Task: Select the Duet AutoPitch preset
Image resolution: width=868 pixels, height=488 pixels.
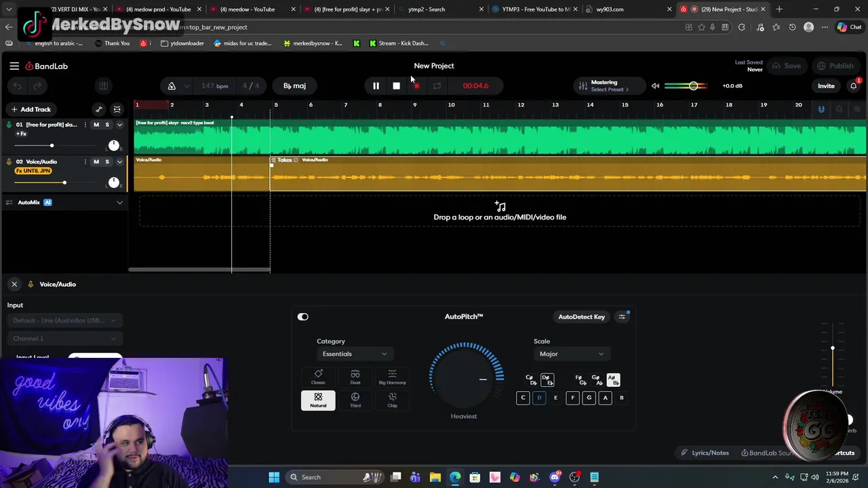Action: click(355, 378)
